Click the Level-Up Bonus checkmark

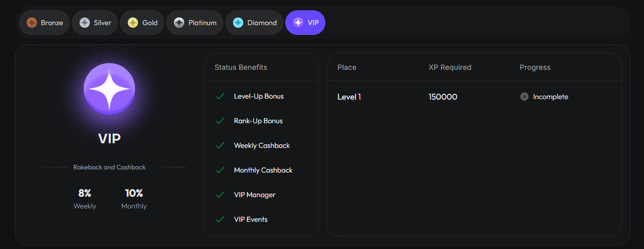click(x=220, y=96)
